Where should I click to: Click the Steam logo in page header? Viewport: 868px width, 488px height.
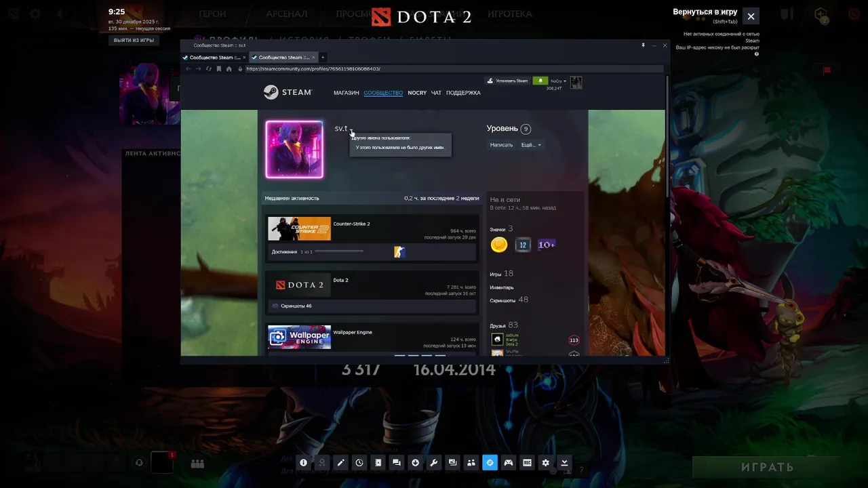point(288,92)
